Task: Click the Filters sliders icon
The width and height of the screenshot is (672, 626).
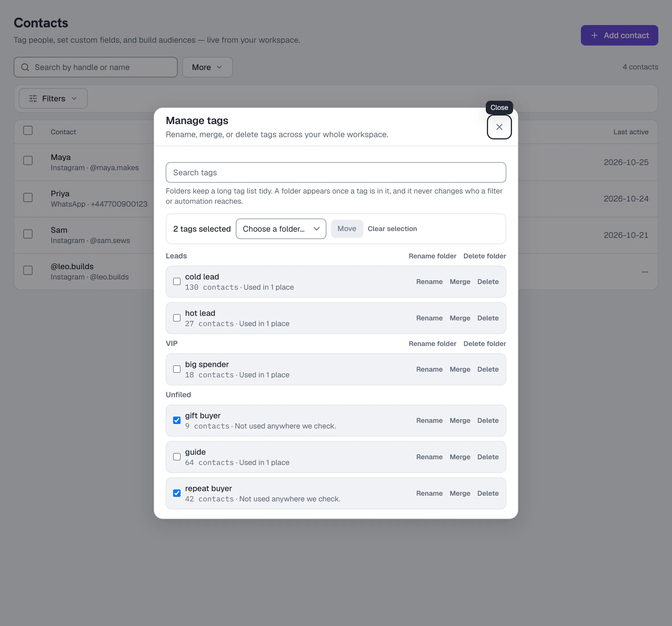Action: tap(33, 99)
